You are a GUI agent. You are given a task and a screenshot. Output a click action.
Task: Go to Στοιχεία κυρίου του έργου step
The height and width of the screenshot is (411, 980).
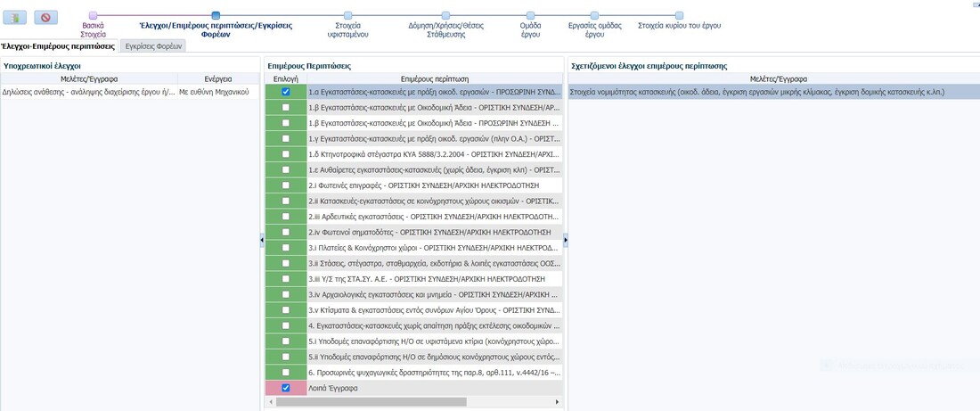[679, 15]
